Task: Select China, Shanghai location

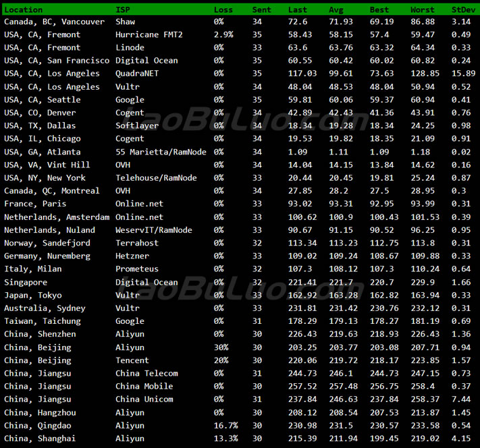Action: click(40, 439)
